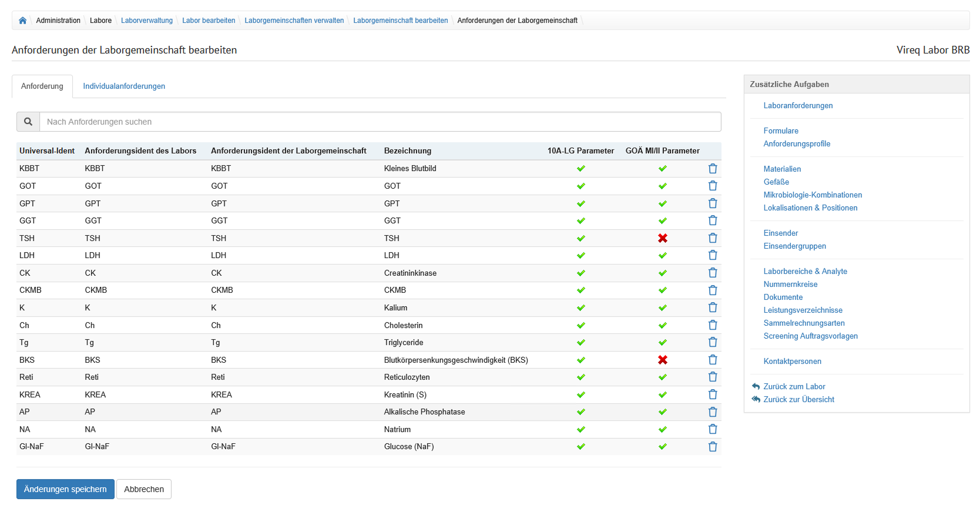
Task: Click the search magnifier icon
Action: 28,122
